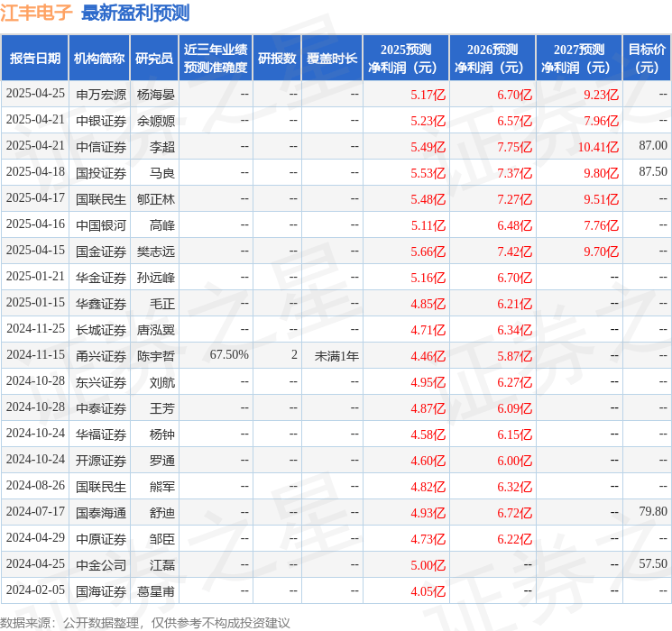Click 10.41亿 forecast value
Screen dimensions: 672x631
pyautogui.click(x=598, y=147)
